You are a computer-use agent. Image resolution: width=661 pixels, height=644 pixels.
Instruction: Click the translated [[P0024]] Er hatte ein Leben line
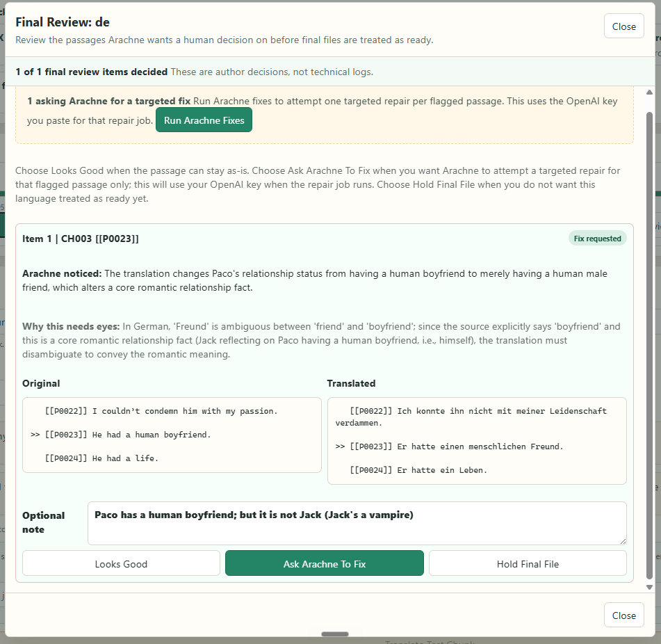418,470
